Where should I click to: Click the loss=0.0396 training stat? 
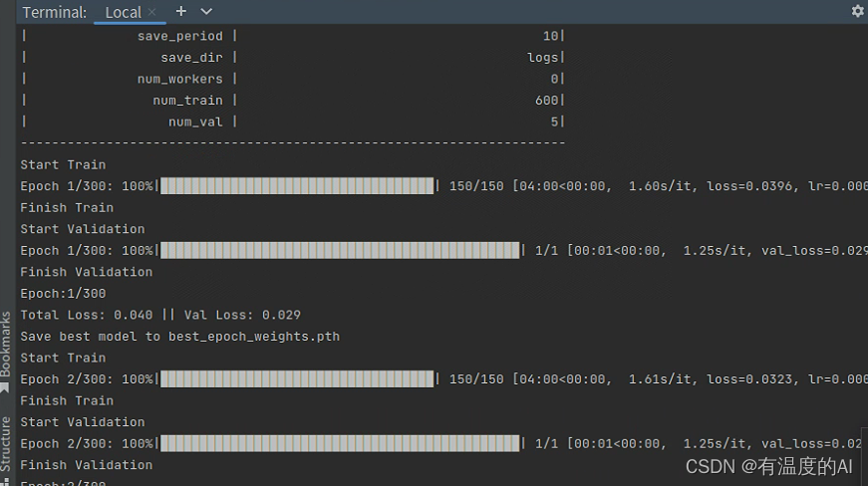751,186
